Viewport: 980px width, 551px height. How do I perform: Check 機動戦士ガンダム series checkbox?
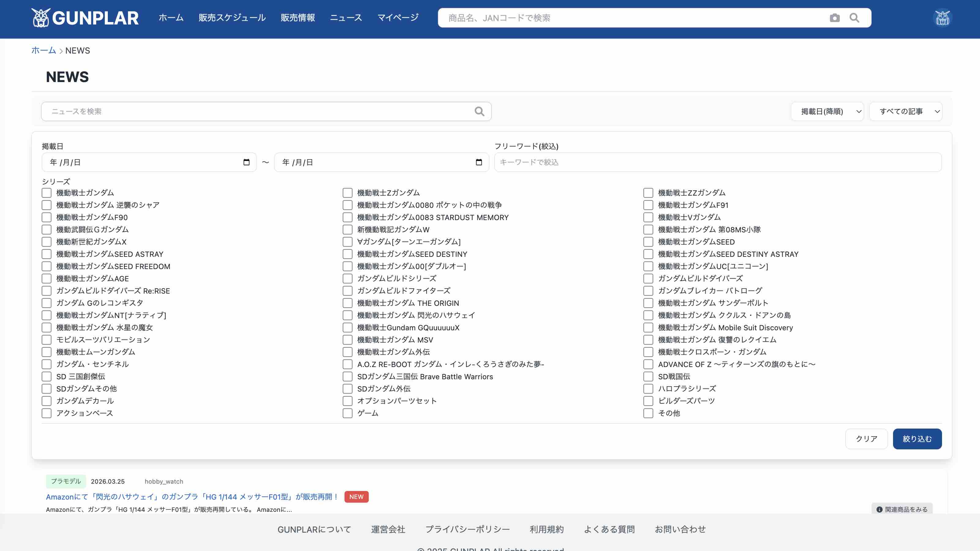pos(47,193)
